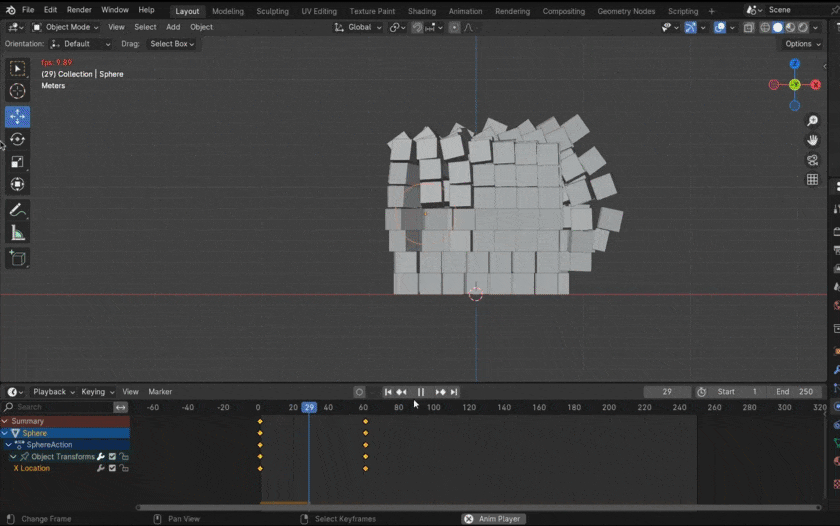Toggle viewport overlays display
Image resolution: width=840 pixels, height=526 pixels.
[x=719, y=27]
